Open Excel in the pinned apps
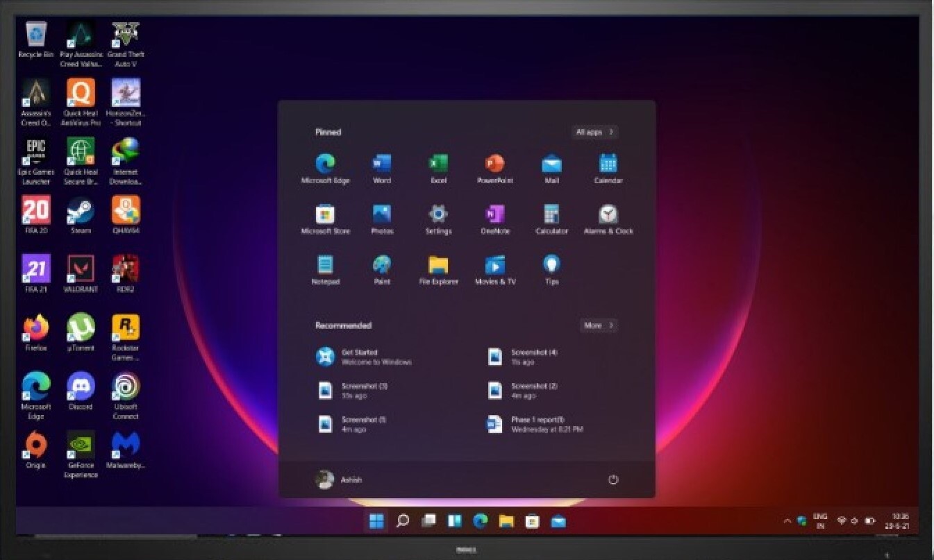Screen dimensions: 934x560 (x=438, y=169)
